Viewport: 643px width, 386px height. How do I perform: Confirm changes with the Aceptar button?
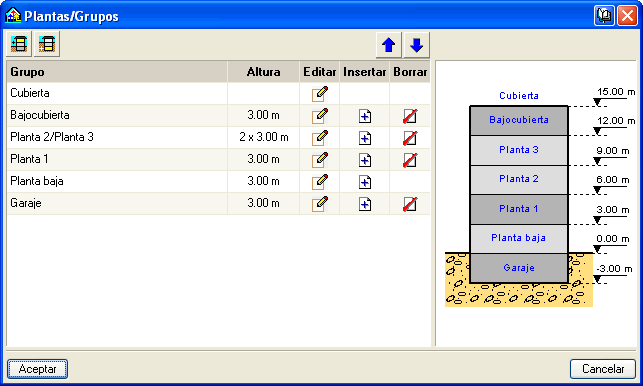click(37, 369)
